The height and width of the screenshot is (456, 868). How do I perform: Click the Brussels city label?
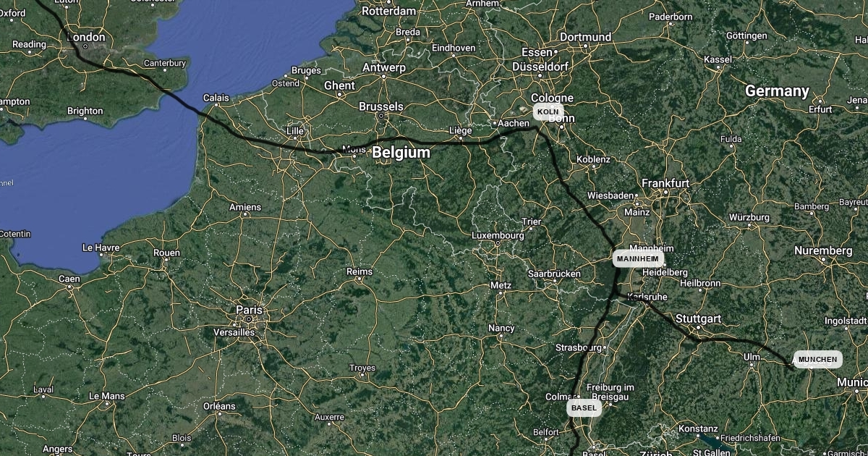(381, 106)
